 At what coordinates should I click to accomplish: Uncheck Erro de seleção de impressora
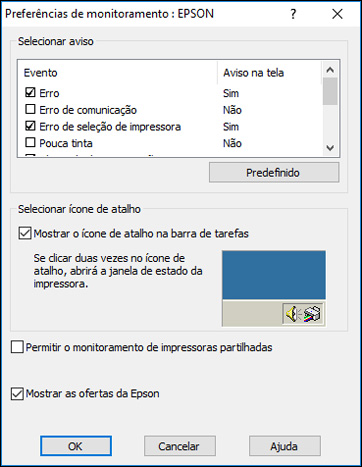click(30, 126)
